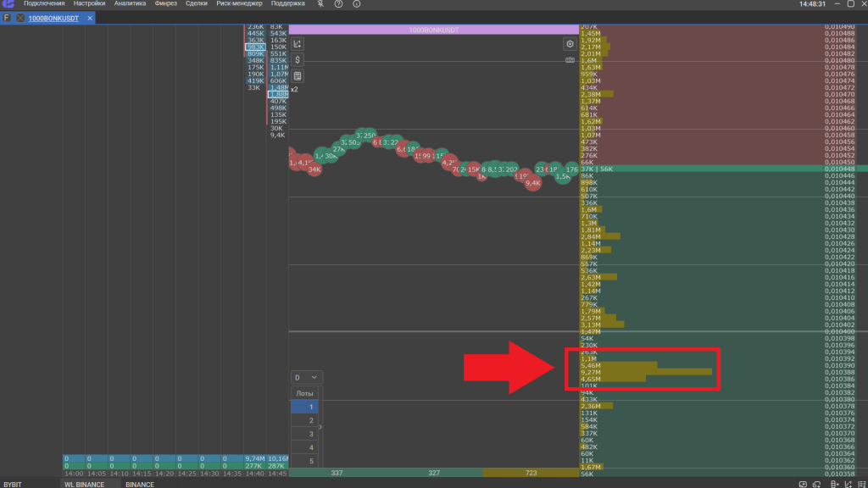Click the dollar sign volume-mode icon
868x488 pixels.
(x=298, y=60)
